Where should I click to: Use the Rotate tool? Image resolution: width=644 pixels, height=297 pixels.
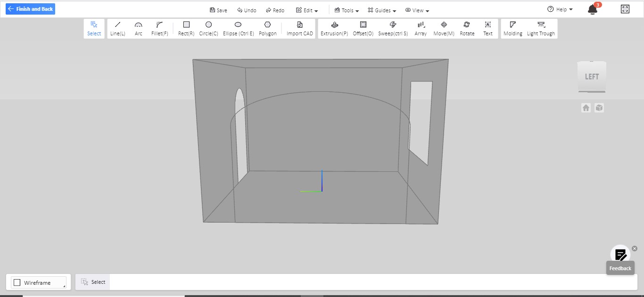click(x=467, y=28)
